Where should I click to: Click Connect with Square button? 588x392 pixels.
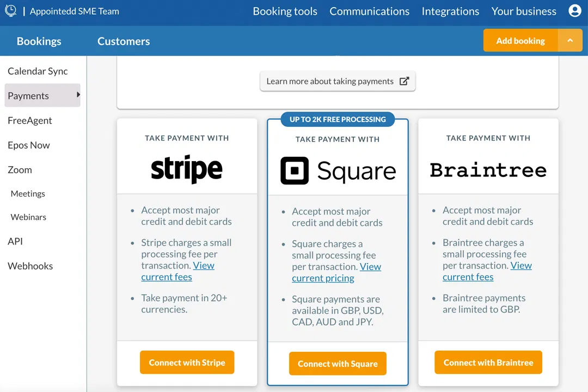point(338,364)
